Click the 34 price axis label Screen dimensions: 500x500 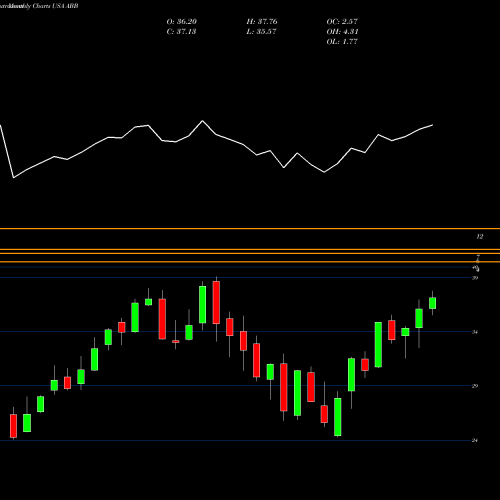(475, 332)
